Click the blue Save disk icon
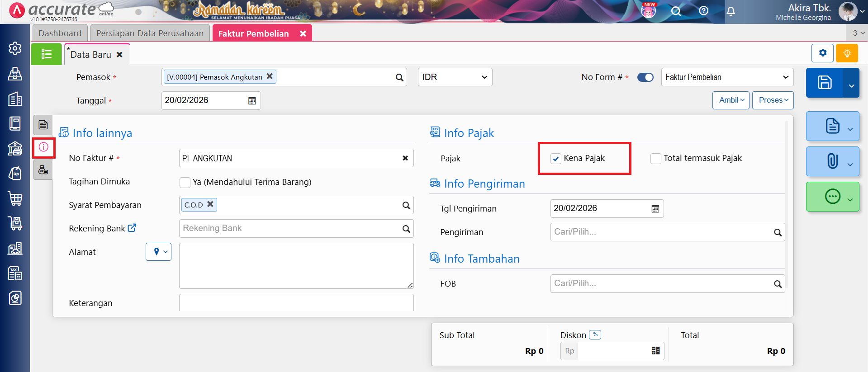This screenshot has height=372, width=868. 824,83
